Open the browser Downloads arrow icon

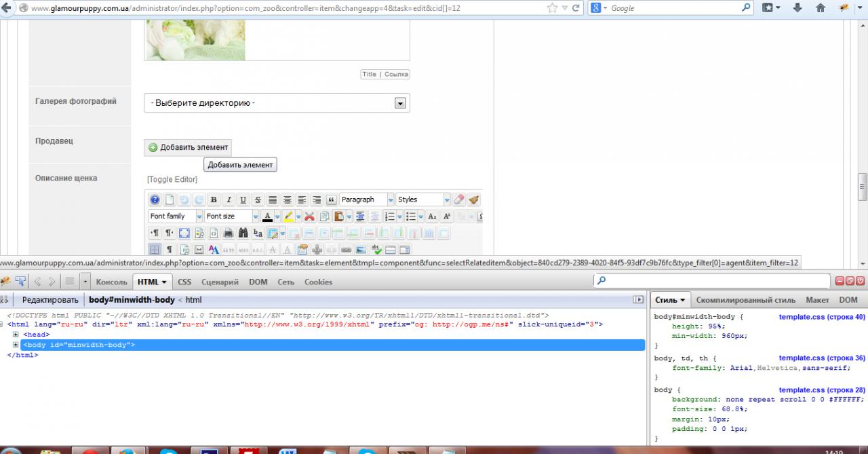pos(797,8)
